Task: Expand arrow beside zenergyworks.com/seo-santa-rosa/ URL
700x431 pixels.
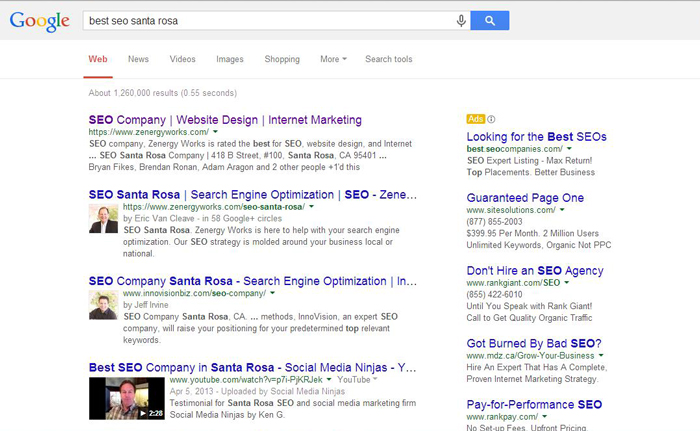Action: 311,207
